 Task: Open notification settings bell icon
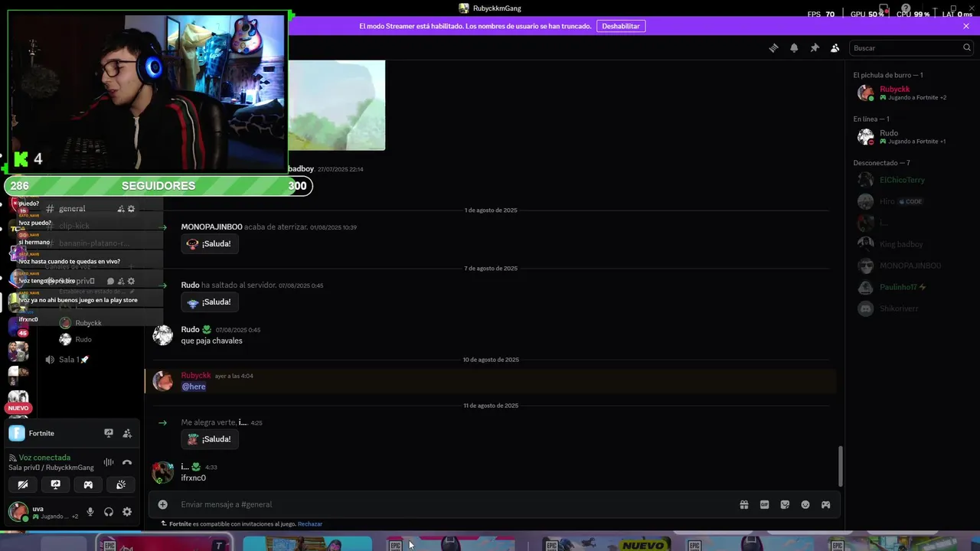(x=794, y=47)
